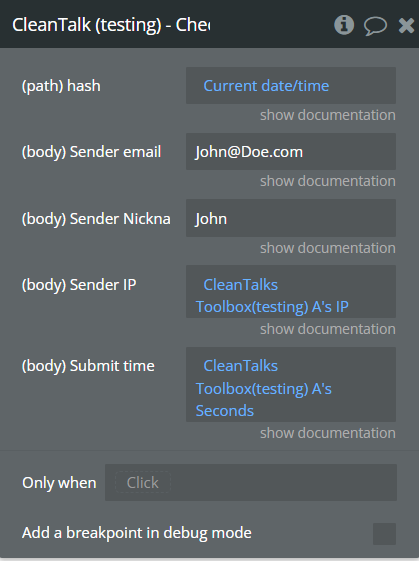Click the Only when label text
This screenshot has width=419, height=561.
59,483
